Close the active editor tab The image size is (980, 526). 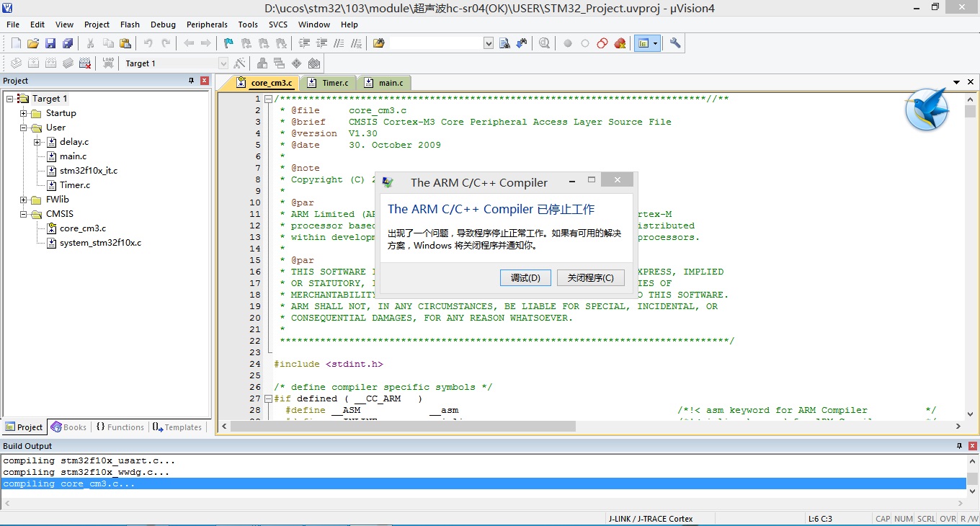971,83
